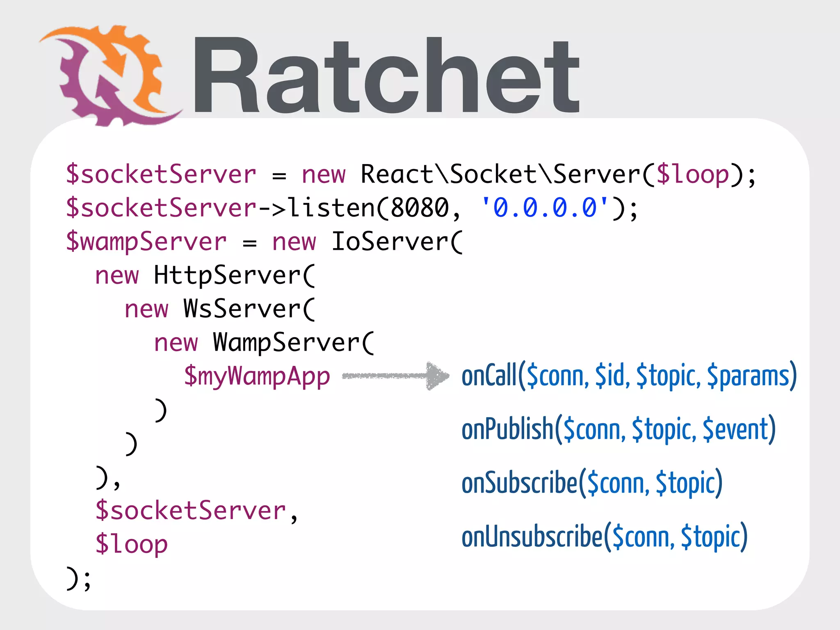Click the $wampServer variable

coord(146,241)
